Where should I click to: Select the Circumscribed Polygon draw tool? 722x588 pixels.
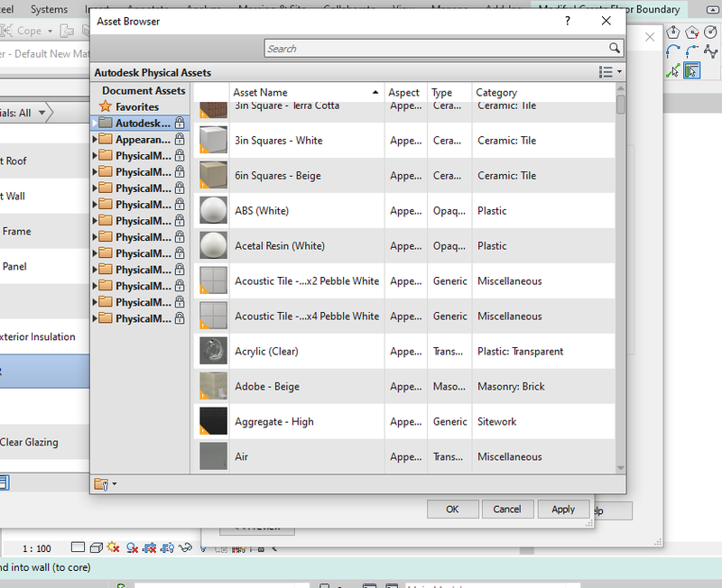click(x=692, y=32)
